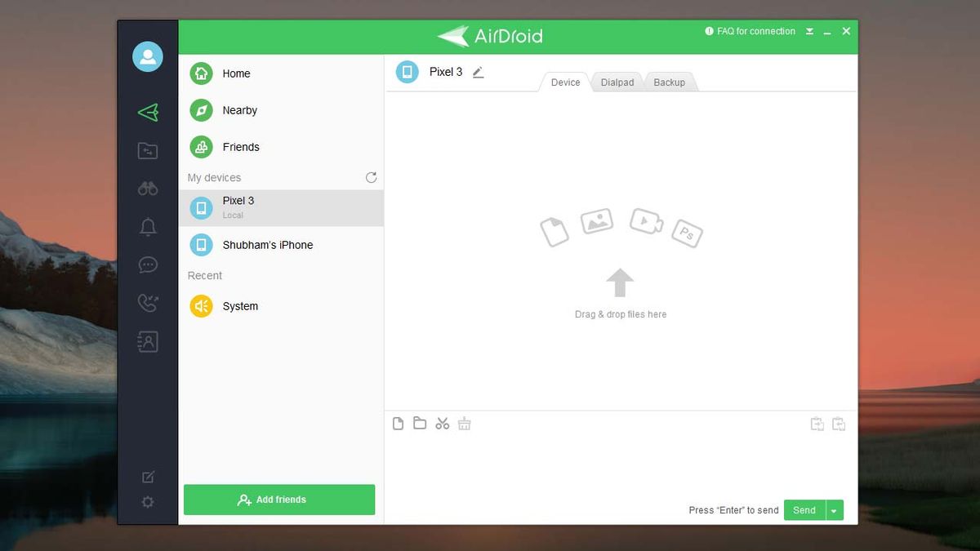The image size is (980, 551).
Task: Open the Messages chat bubble icon
Action: 147,264
